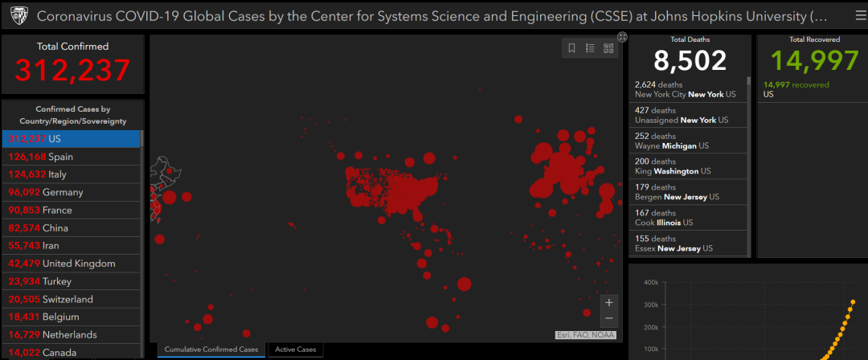This screenshot has width=868, height=360.
Task: Open map bookmarks icon
Action: [572, 48]
